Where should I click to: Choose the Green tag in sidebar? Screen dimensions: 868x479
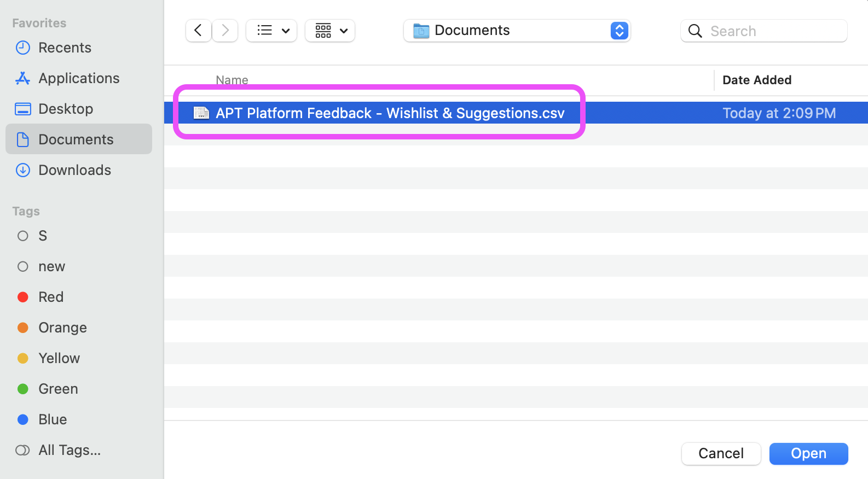coord(58,389)
